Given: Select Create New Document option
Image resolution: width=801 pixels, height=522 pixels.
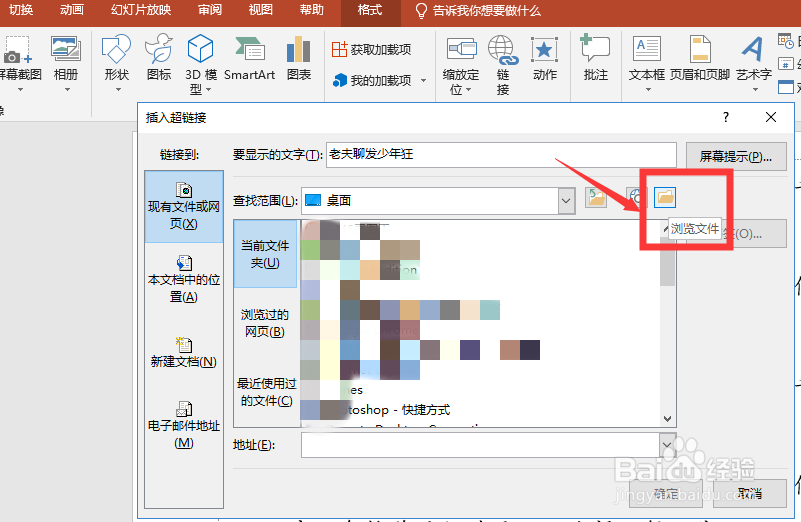Looking at the screenshot, I should pos(184,352).
